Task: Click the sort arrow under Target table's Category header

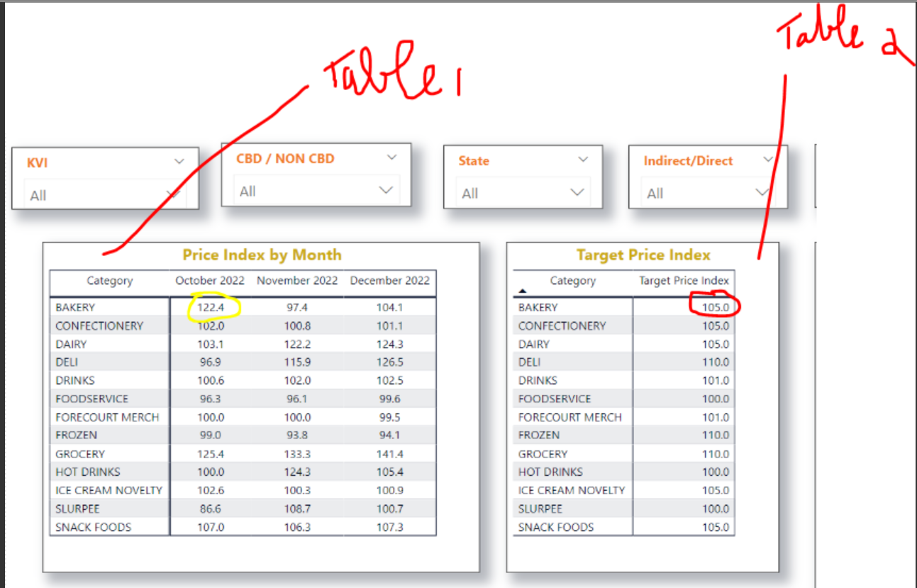Action: [x=523, y=291]
